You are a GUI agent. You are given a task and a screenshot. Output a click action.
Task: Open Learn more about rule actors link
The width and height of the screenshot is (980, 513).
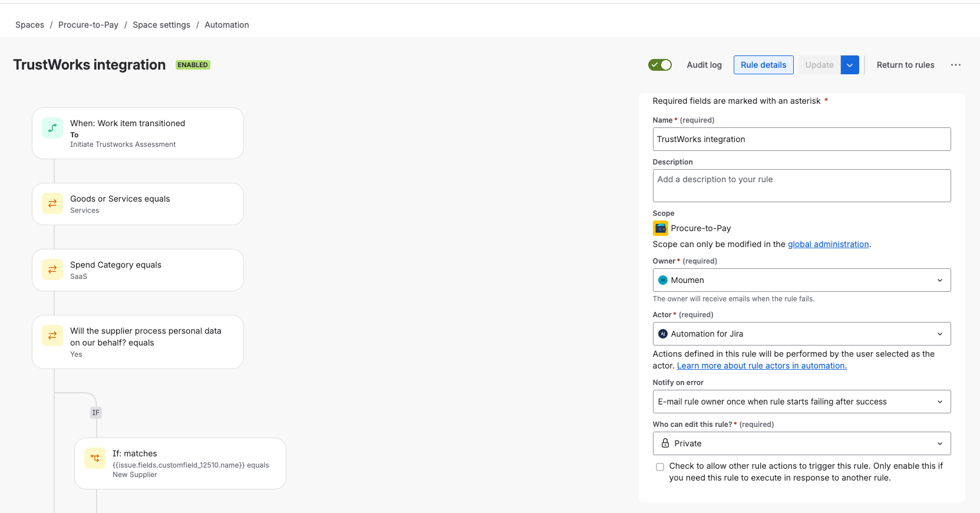(762, 366)
